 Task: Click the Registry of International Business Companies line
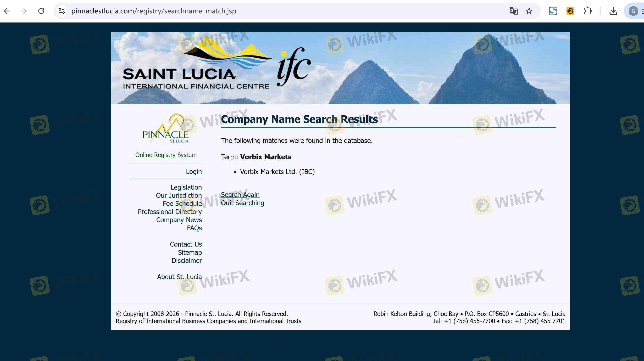click(209, 321)
